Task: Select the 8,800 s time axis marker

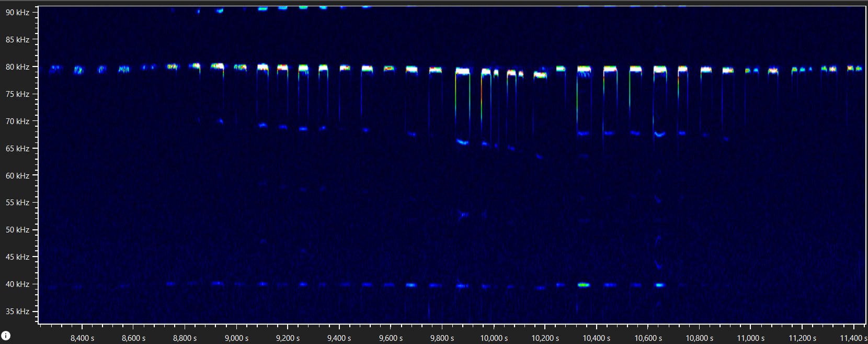Action: point(185,338)
